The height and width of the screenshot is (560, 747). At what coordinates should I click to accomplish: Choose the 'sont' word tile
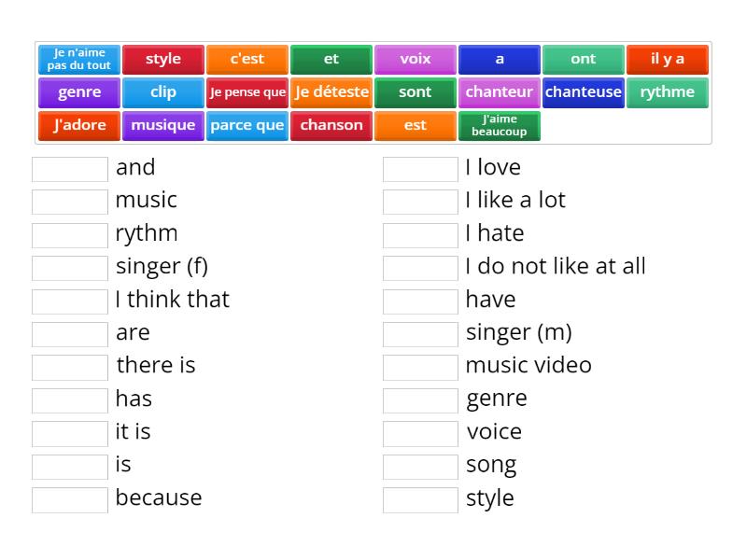(x=415, y=92)
